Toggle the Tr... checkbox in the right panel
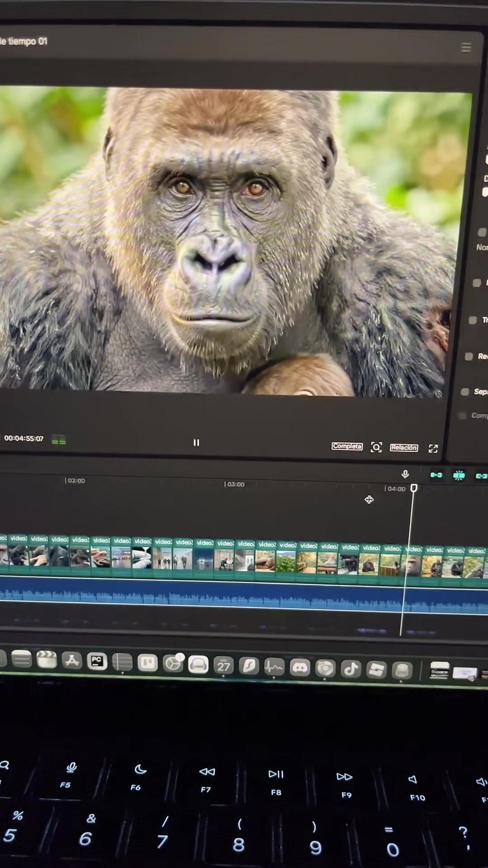The image size is (488, 868). 473,320
